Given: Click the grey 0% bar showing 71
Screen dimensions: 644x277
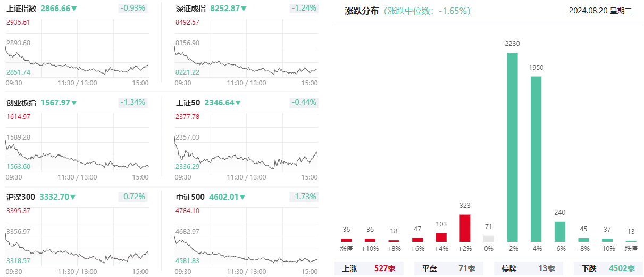Looking at the screenshot, I should click(x=489, y=239).
